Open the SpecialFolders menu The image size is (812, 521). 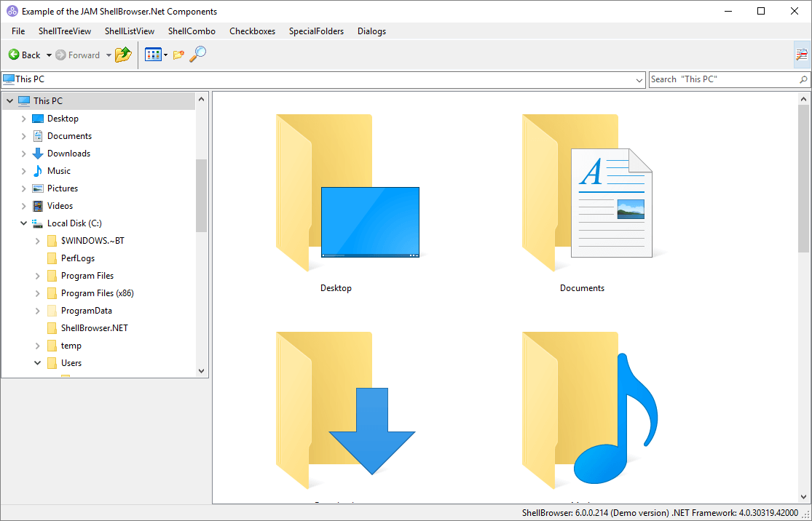point(316,31)
